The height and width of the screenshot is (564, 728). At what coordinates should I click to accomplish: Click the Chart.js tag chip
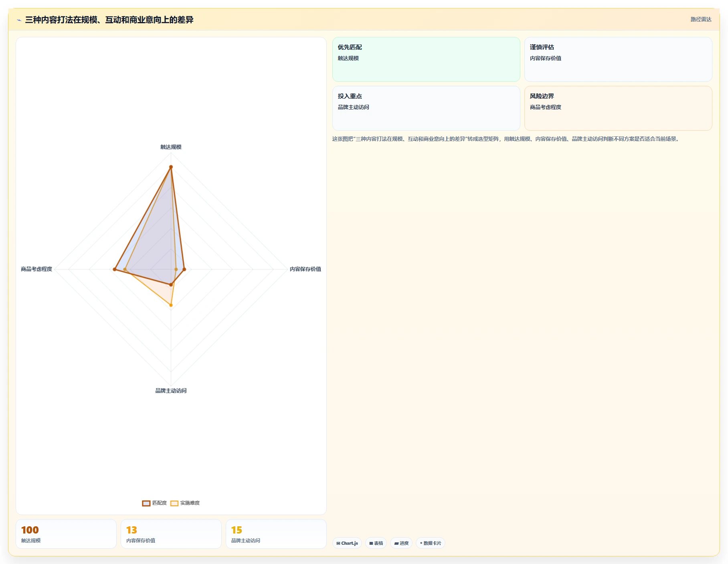pyautogui.click(x=347, y=543)
